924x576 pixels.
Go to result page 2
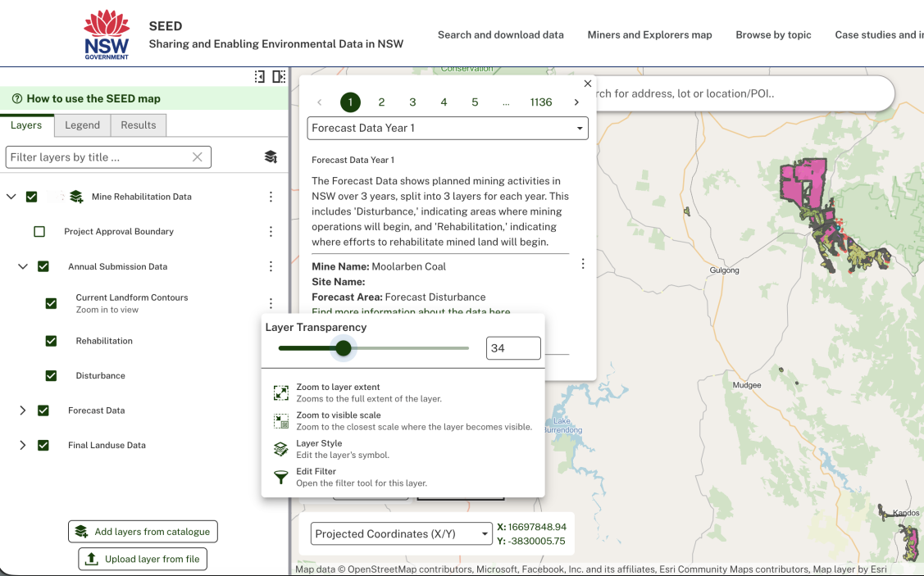coord(381,102)
